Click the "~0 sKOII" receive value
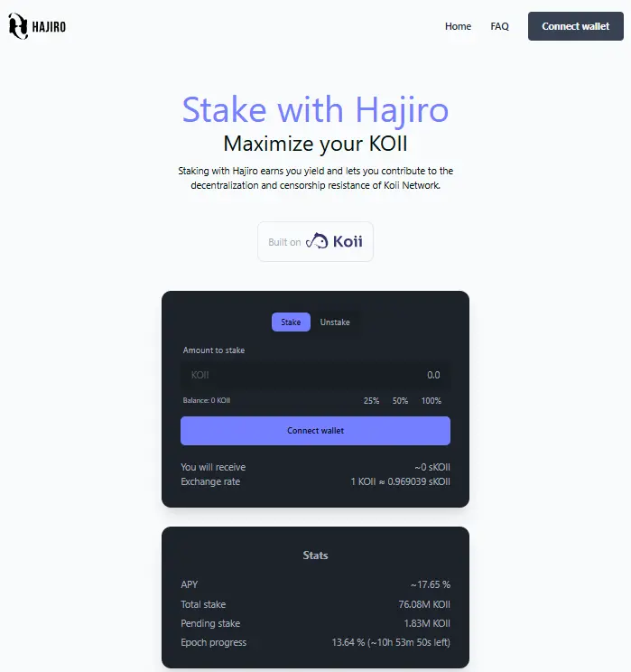The width and height of the screenshot is (631, 672). click(x=432, y=467)
